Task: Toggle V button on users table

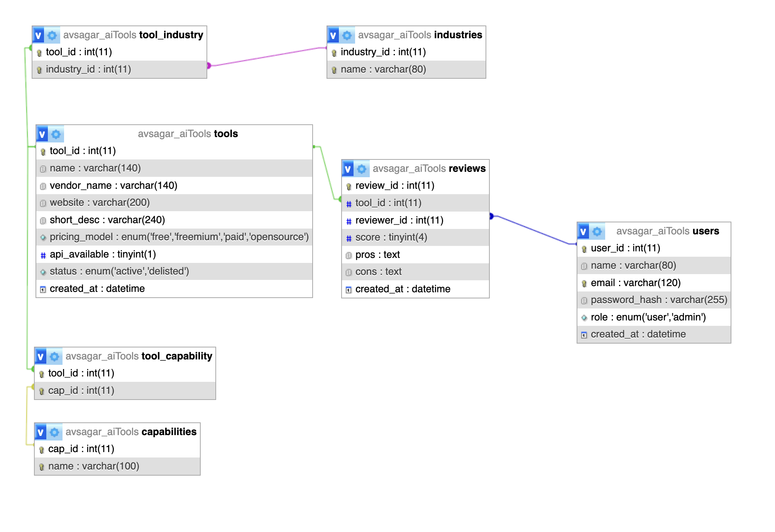Action: 583,231
